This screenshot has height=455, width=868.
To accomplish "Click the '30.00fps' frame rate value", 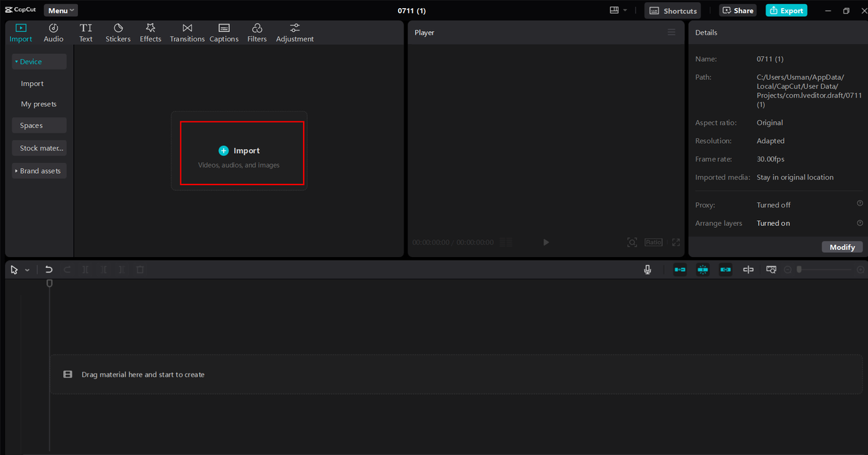I will pyautogui.click(x=770, y=159).
